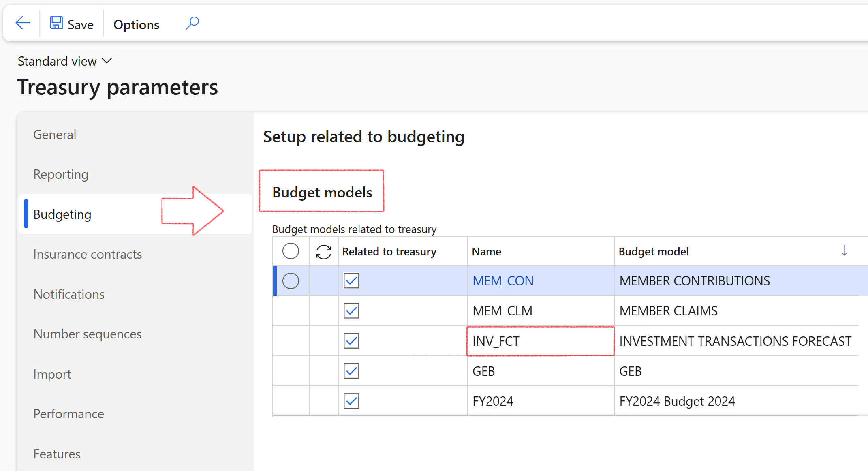Uncheck Related to treasury for MEM_CLM
Screen dimensions: 868x471
[351, 311]
